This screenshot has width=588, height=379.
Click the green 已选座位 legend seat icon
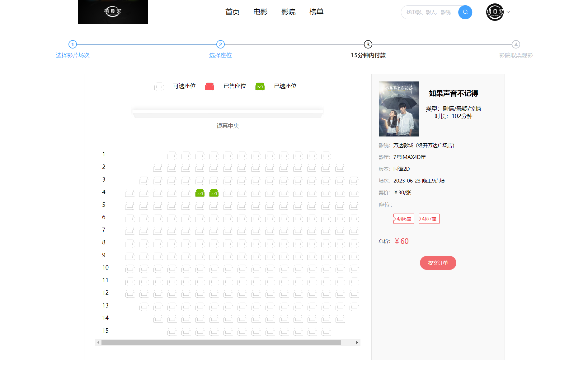click(260, 86)
